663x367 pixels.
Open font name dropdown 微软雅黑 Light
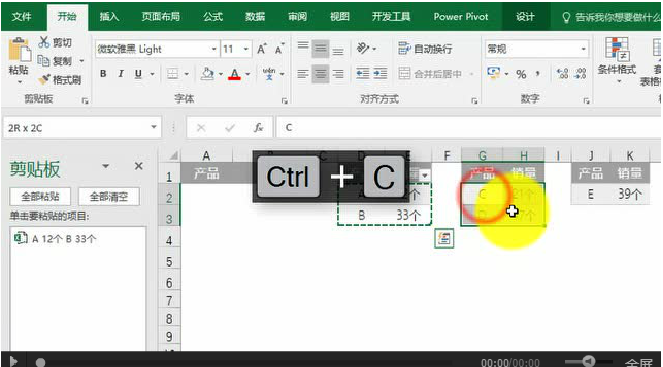click(x=214, y=49)
